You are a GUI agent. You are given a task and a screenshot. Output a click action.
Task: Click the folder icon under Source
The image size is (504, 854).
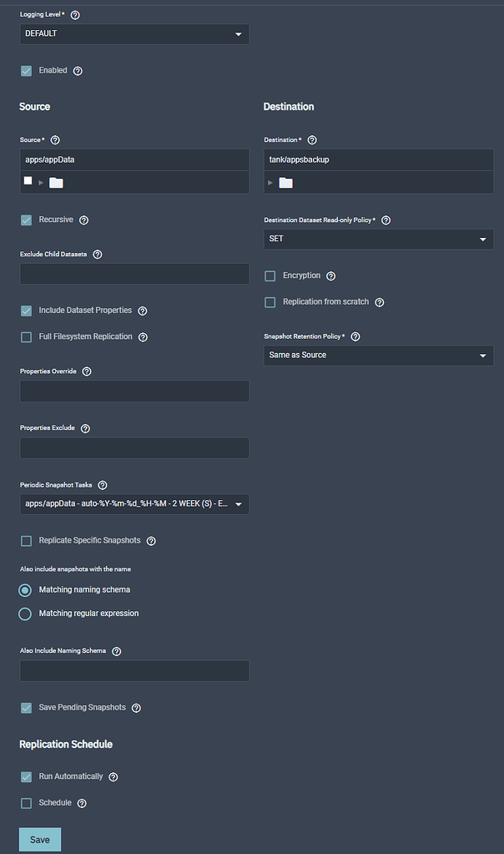56,180
